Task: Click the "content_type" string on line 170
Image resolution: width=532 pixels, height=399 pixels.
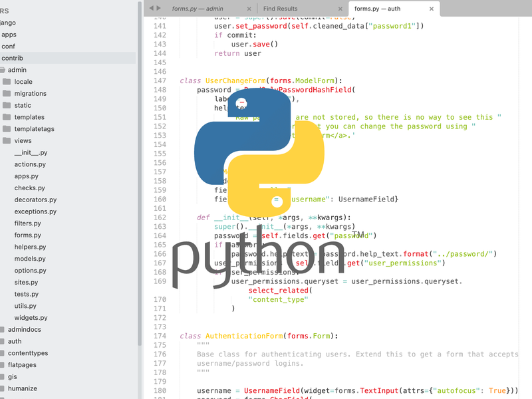Action: tap(278, 300)
